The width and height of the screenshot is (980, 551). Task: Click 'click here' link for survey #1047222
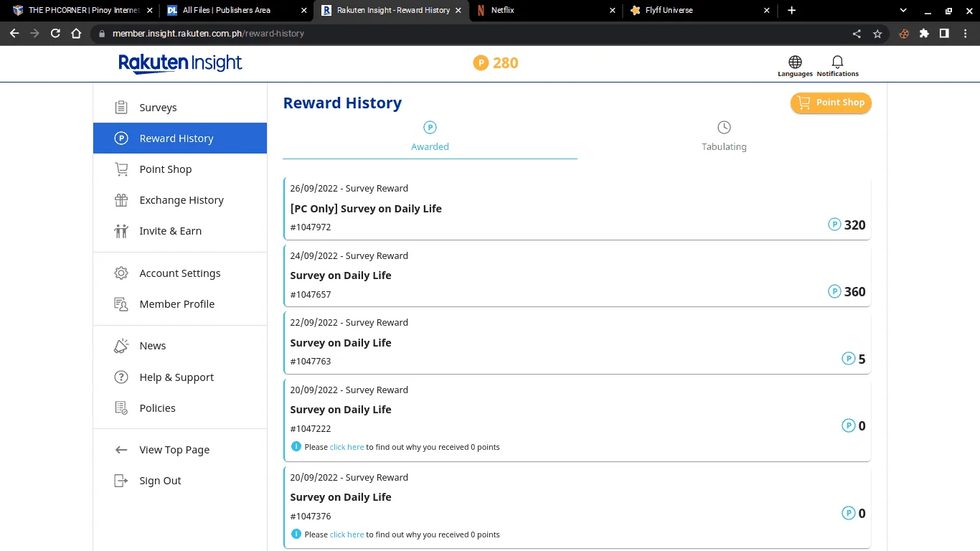pos(347,447)
